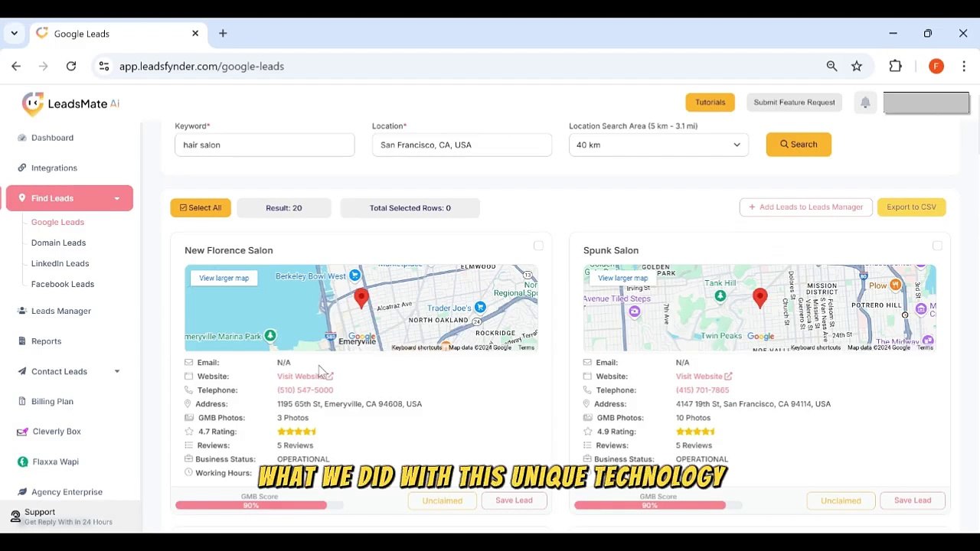980x551 pixels.
Task: Click the browser back arrow
Action: click(x=16, y=67)
